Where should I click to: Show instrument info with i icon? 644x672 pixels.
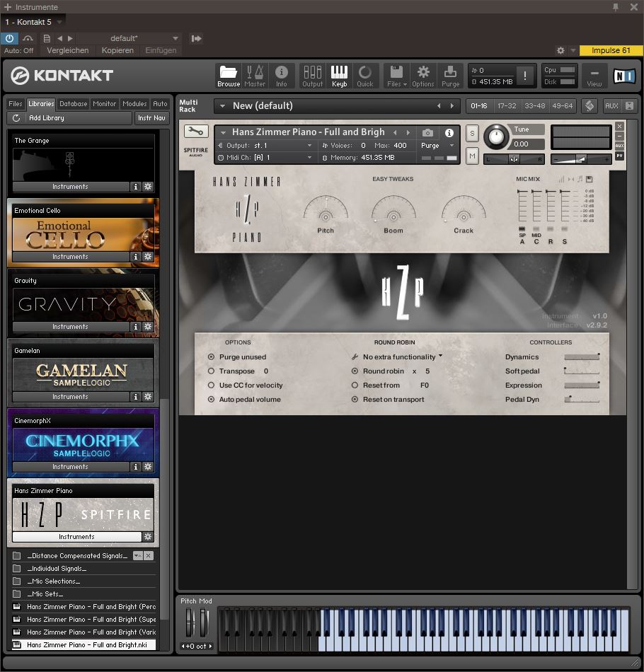coord(449,133)
